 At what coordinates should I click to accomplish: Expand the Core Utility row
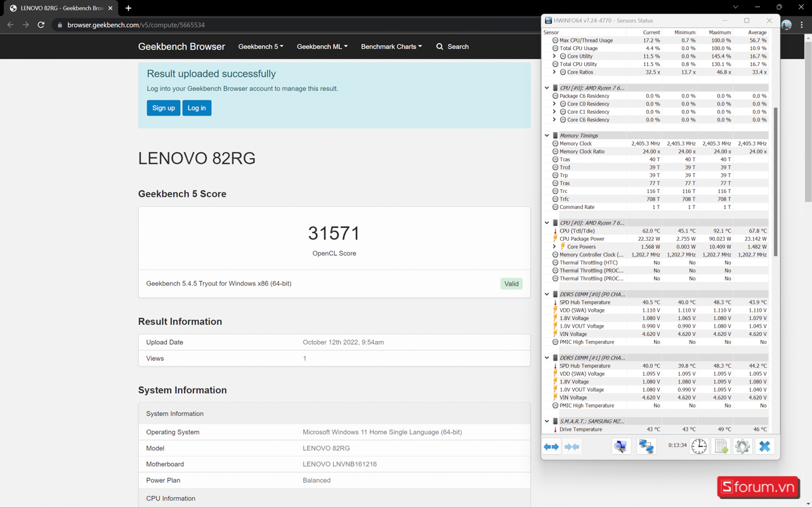[x=554, y=56]
